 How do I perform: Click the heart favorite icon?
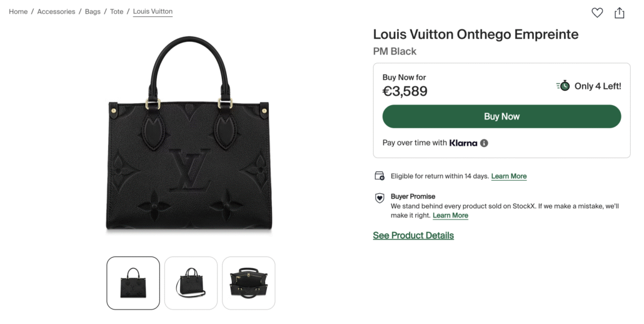tap(597, 13)
